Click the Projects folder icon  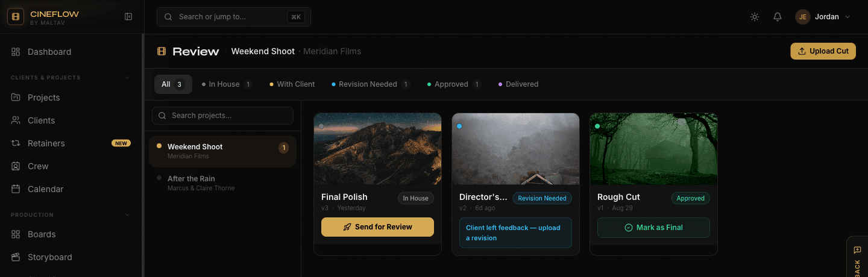click(x=16, y=98)
